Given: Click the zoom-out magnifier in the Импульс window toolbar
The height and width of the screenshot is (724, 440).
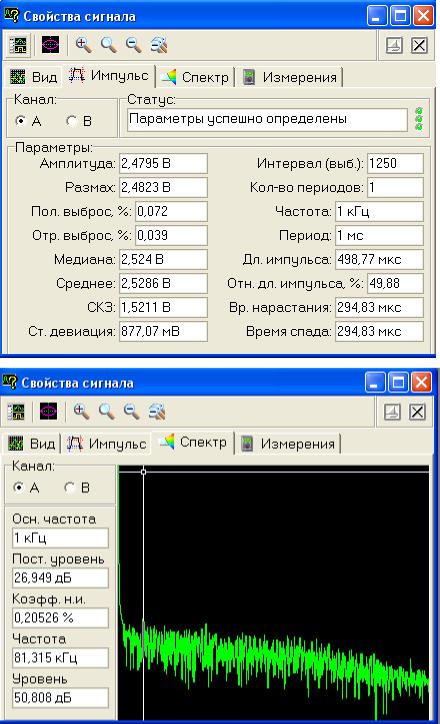Looking at the screenshot, I should pyautogui.click(x=133, y=44).
